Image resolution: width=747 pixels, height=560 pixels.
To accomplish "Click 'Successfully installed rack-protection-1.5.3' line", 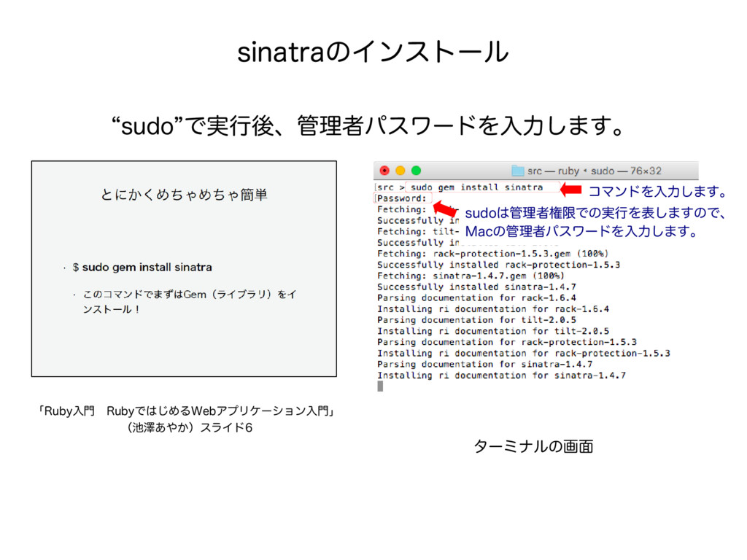I will click(498, 265).
